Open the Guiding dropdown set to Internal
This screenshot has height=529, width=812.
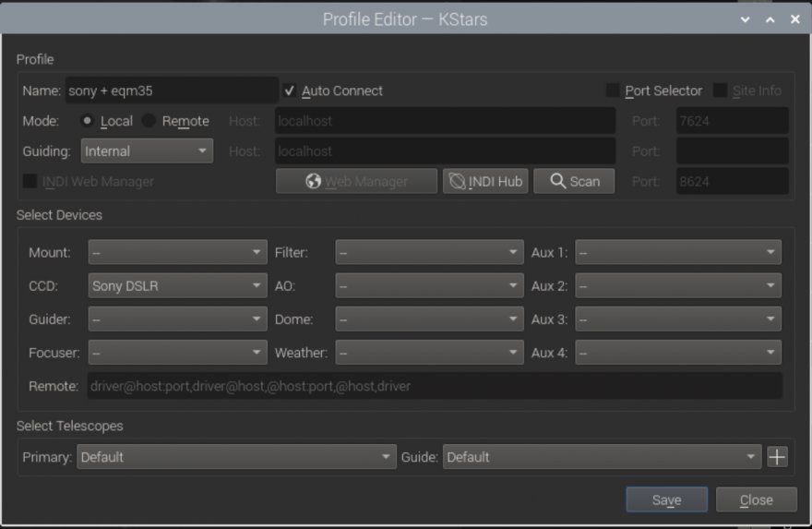[147, 151]
